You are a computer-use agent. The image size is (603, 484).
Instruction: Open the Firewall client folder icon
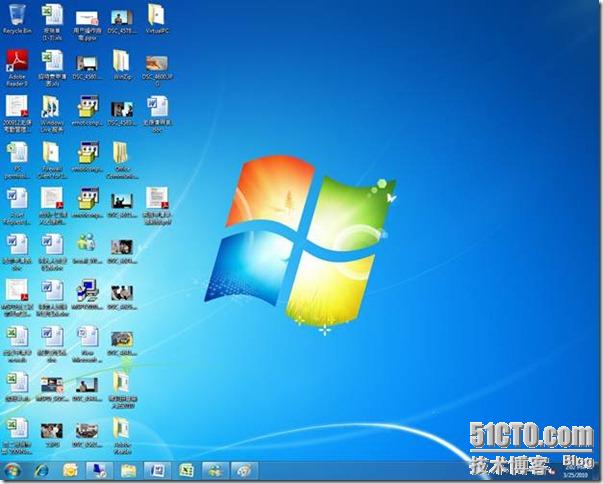pos(52,160)
